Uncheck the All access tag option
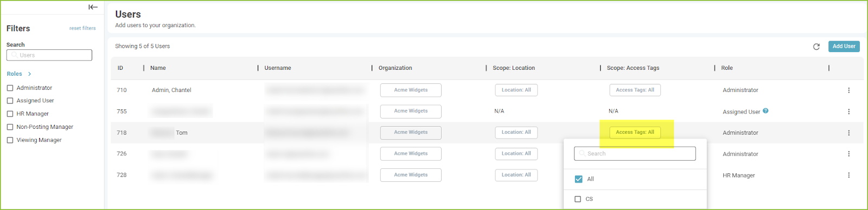868x210 pixels. [578, 179]
